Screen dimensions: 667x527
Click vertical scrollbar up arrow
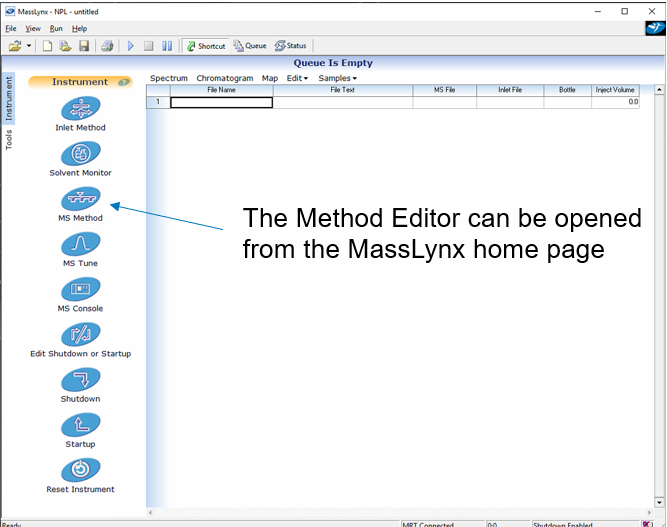point(659,90)
